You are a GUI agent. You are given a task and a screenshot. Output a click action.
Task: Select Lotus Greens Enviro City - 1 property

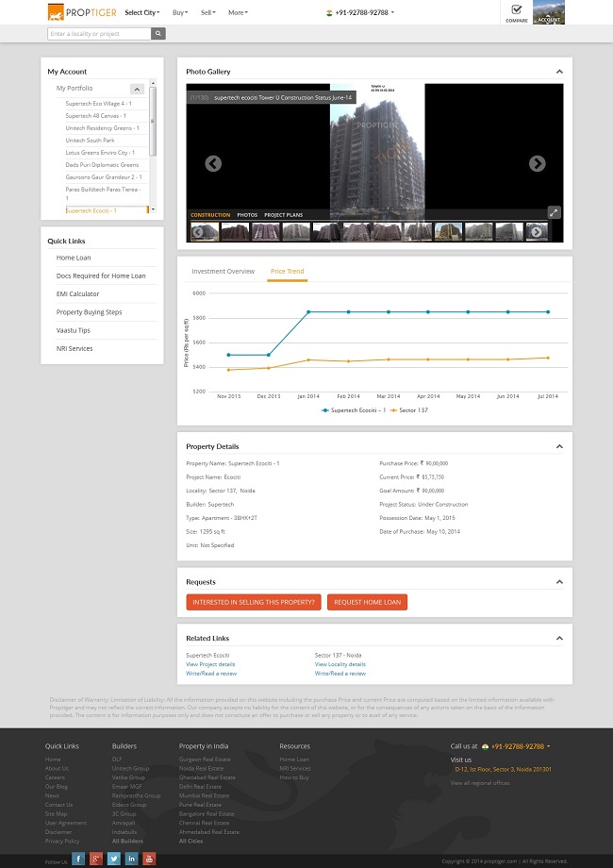tap(100, 152)
